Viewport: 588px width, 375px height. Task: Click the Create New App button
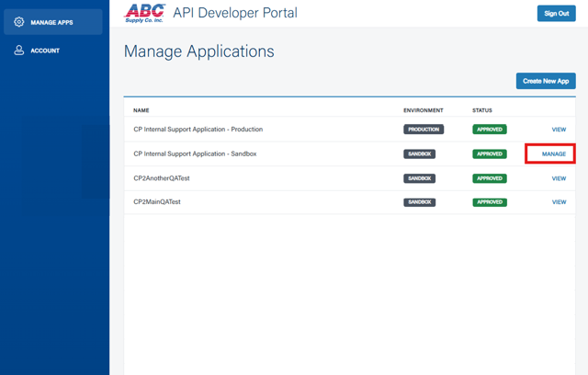point(546,81)
